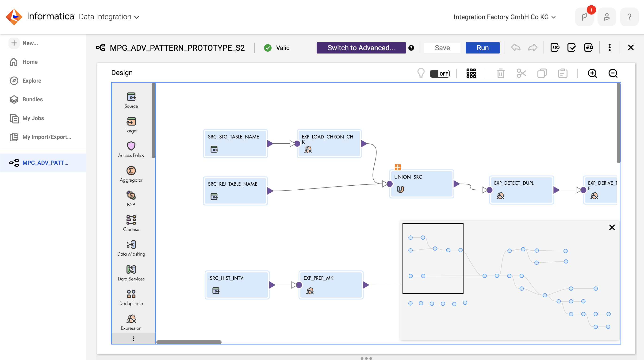Click the Zoom Out magnifier icon
The image size is (644, 360).
click(x=613, y=73)
